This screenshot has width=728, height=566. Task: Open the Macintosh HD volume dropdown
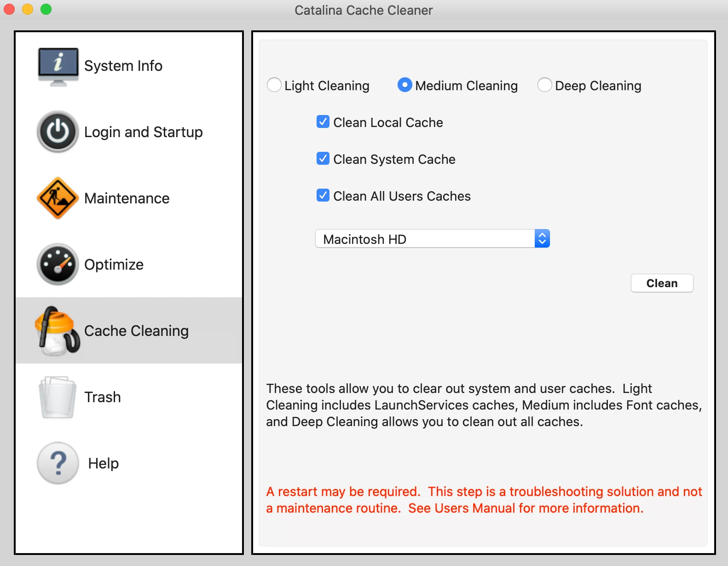click(x=433, y=239)
